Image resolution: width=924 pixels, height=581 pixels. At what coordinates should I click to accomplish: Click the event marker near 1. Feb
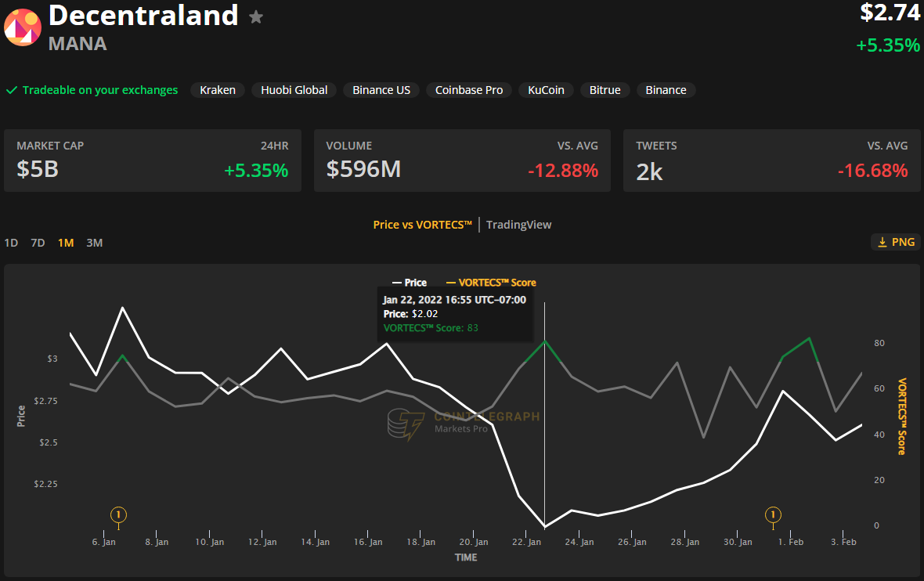click(x=773, y=514)
